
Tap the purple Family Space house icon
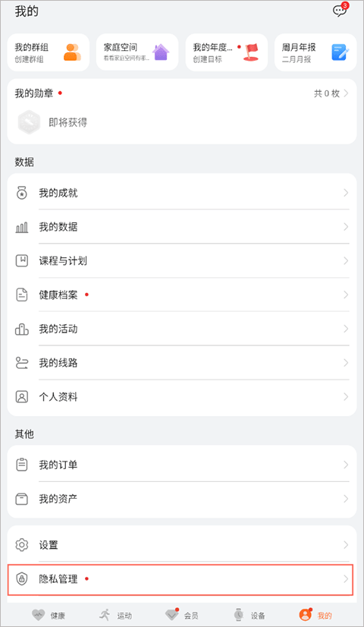tap(161, 52)
